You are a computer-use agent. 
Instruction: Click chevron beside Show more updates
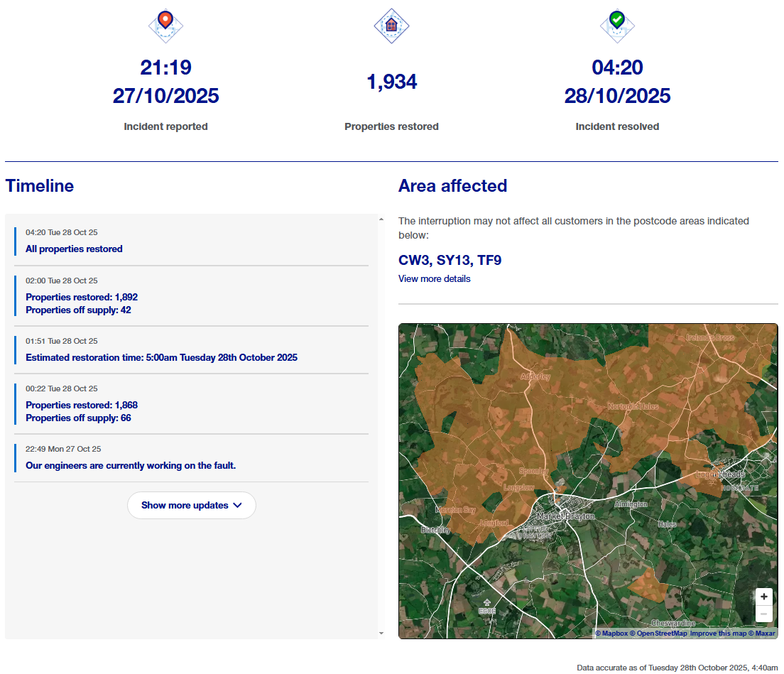click(x=238, y=506)
